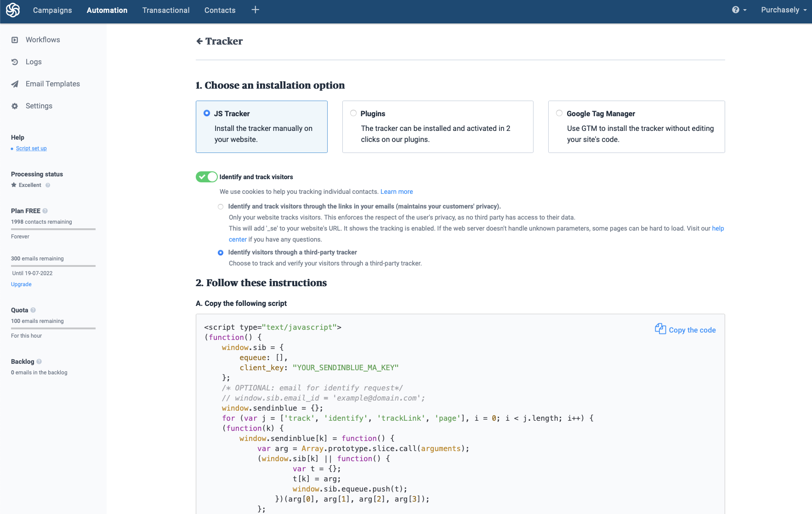
Task: Toggle off Identify and track visitors switch
Action: 206,177
